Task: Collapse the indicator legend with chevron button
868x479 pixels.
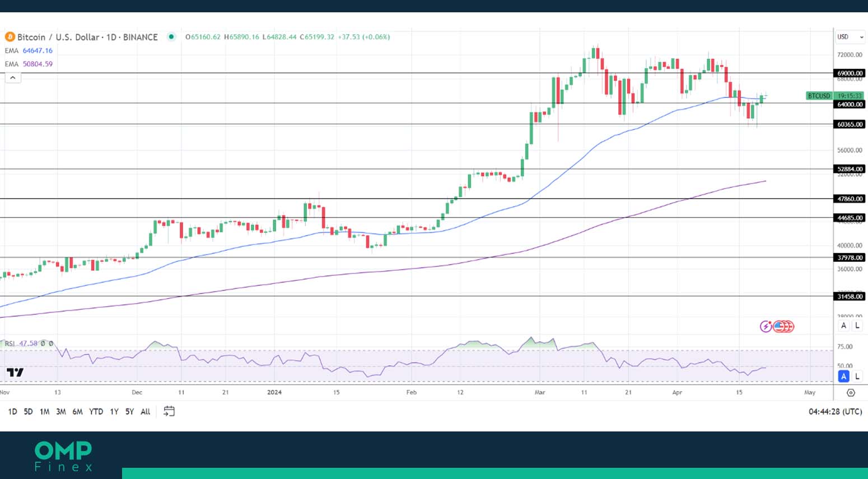Action: click(13, 78)
